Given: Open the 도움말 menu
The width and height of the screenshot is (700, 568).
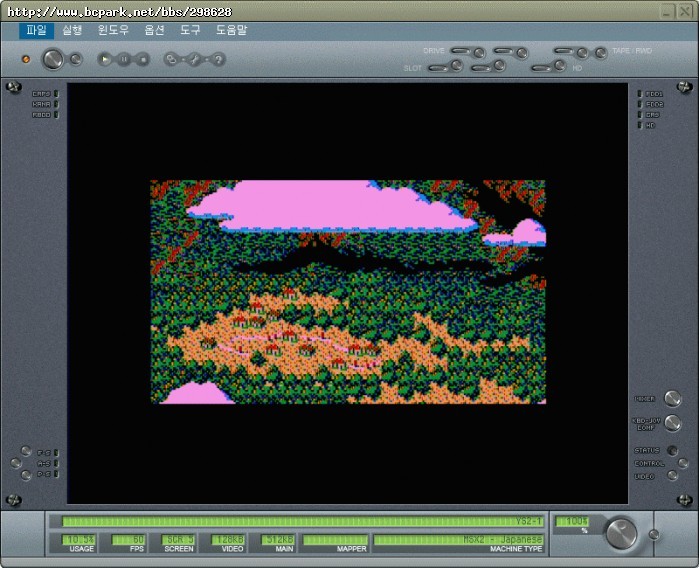Looking at the screenshot, I should (x=231, y=30).
